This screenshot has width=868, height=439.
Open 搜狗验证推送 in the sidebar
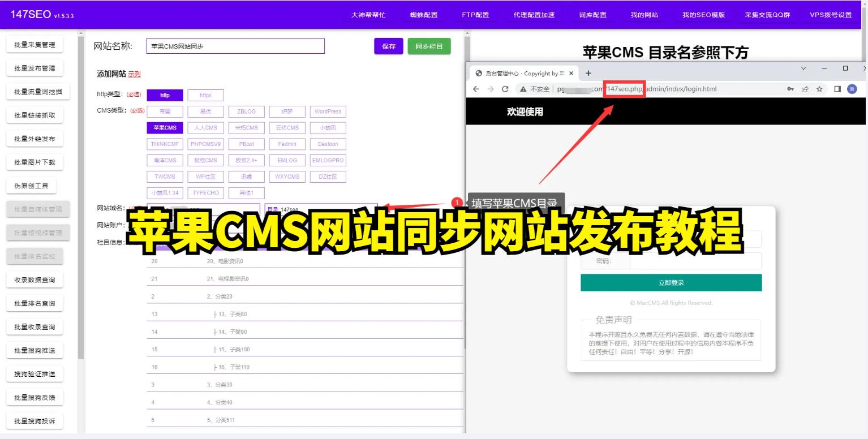pos(35,374)
